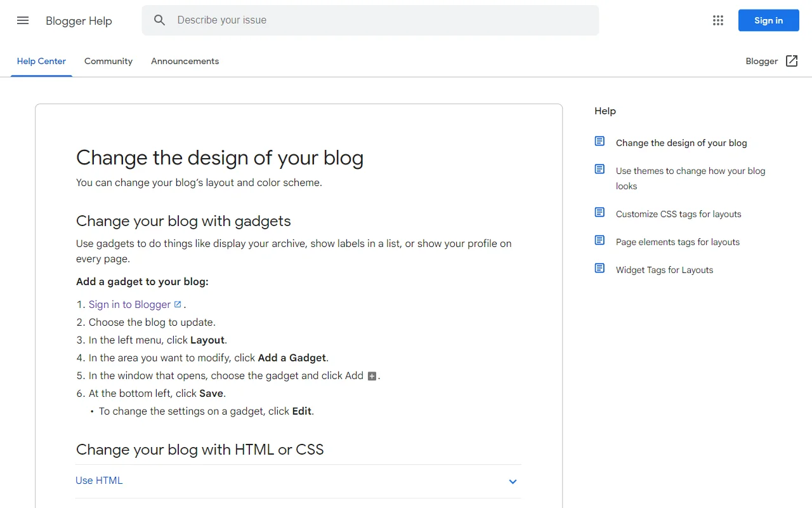Click the search magnifier icon
This screenshot has height=508, width=812.
pos(160,20)
